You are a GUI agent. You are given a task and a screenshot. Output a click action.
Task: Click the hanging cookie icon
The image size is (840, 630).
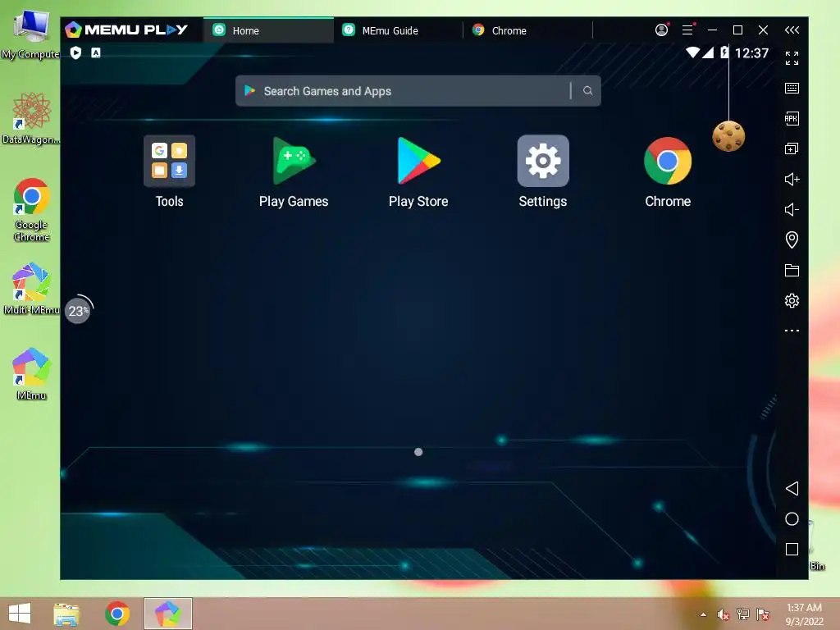click(728, 136)
